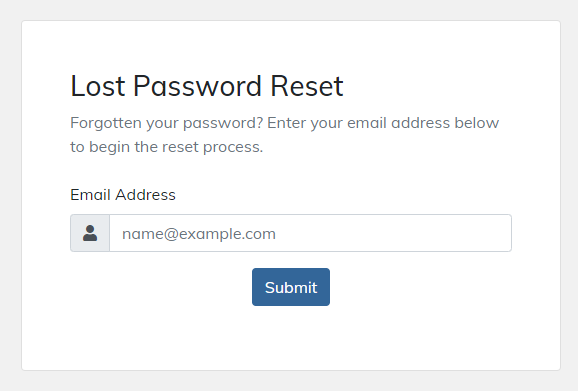
Task: Click "Address" in the field label
Action: pos(146,195)
